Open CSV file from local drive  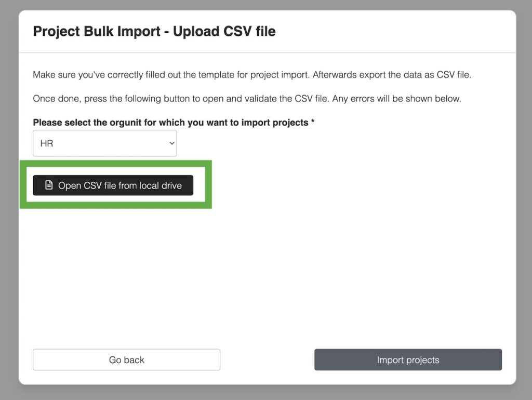(113, 185)
